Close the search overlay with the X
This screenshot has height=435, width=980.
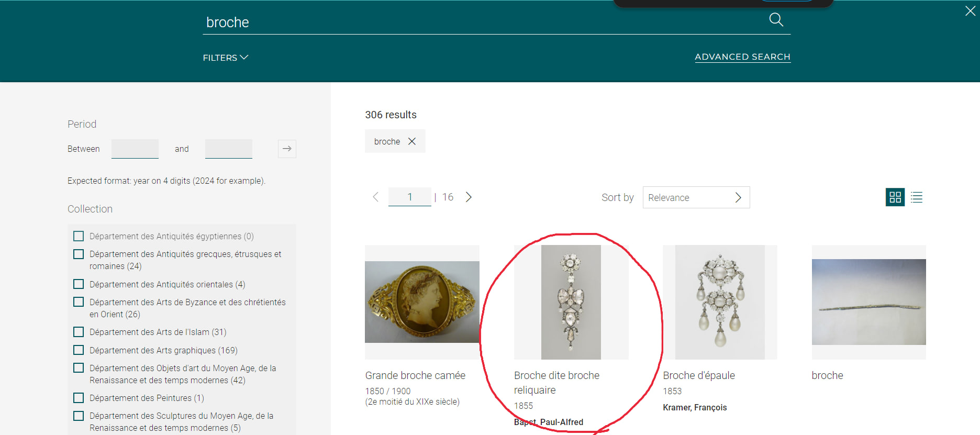[970, 11]
